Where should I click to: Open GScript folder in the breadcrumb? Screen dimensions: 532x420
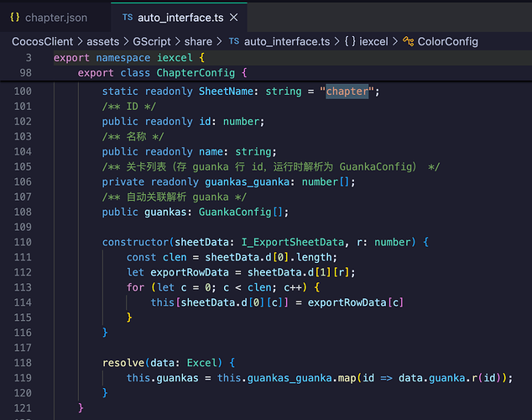tap(152, 41)
